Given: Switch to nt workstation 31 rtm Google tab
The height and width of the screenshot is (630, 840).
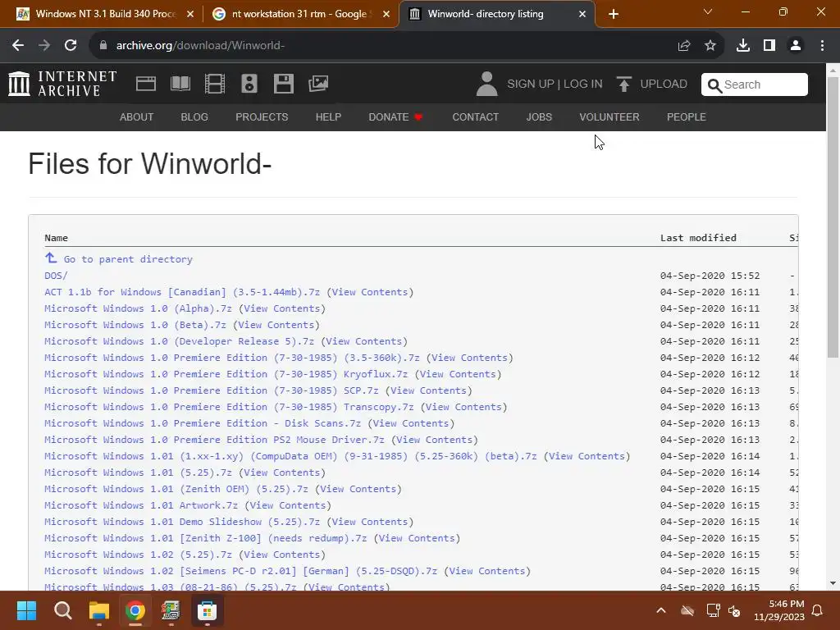Looking at the screenshot, I should pos(299,14).
